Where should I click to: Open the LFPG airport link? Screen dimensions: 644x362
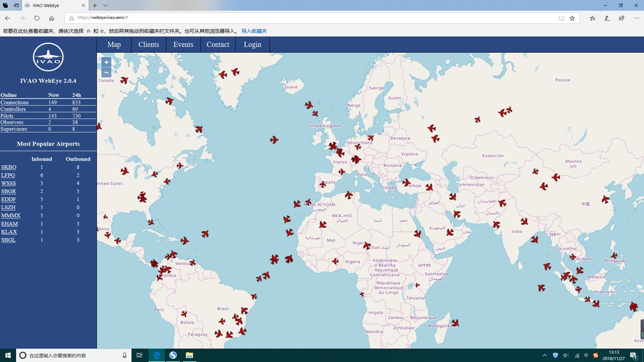pyautogui.click(x=8, y=175)
